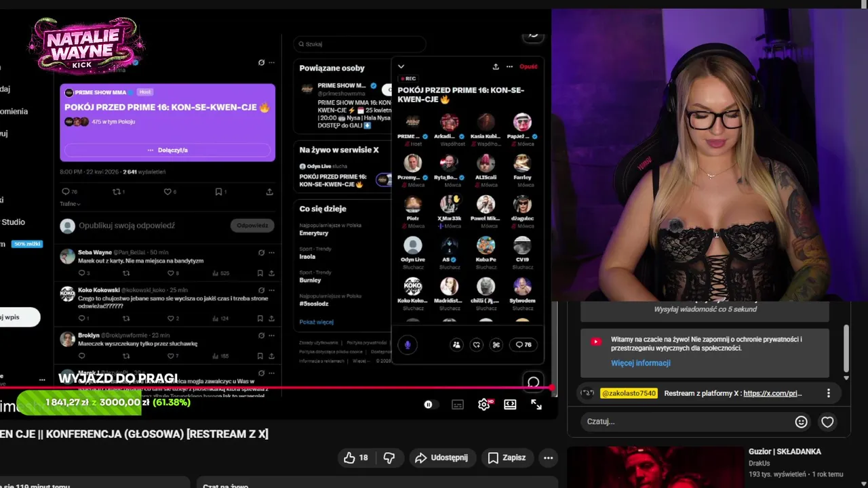This screenshot has width=868, height=488.
Task: Open replies on main post, 76 count
Action: pyautogui.click(x=69, y=192)
